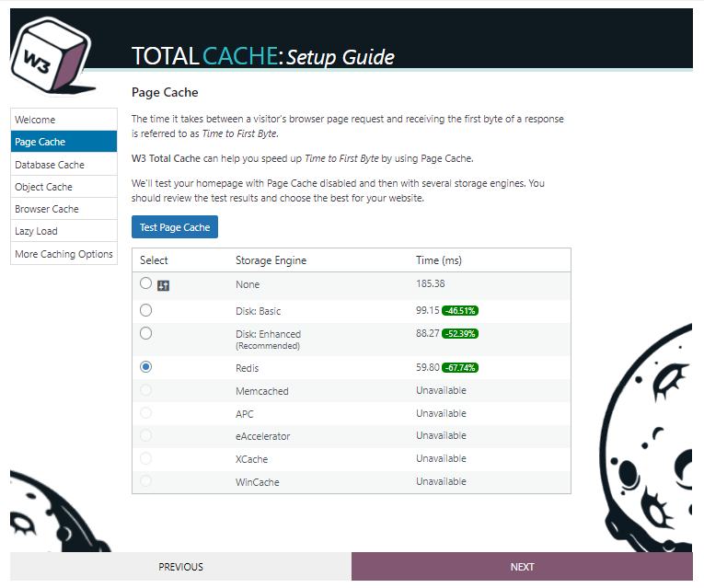The image size is (704, 588).
Task: Click the APC engine name
Action: (x=244, y=414)
